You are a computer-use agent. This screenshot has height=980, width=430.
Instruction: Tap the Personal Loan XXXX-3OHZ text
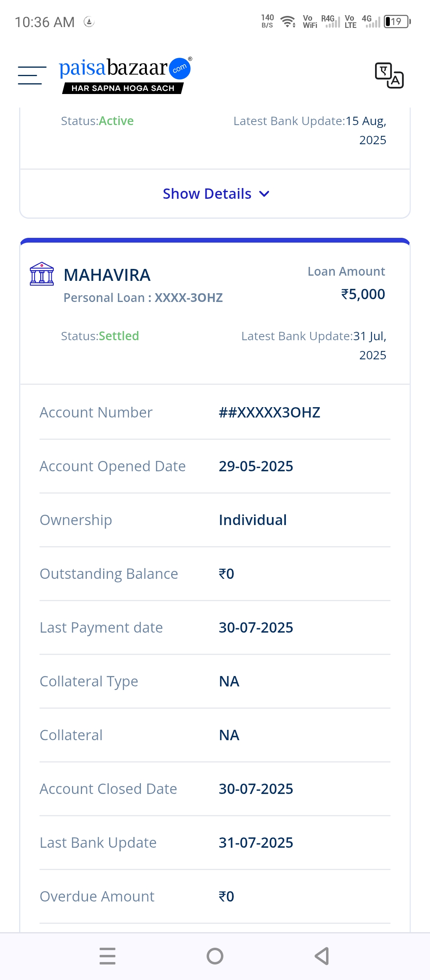(x=143, y=298)
